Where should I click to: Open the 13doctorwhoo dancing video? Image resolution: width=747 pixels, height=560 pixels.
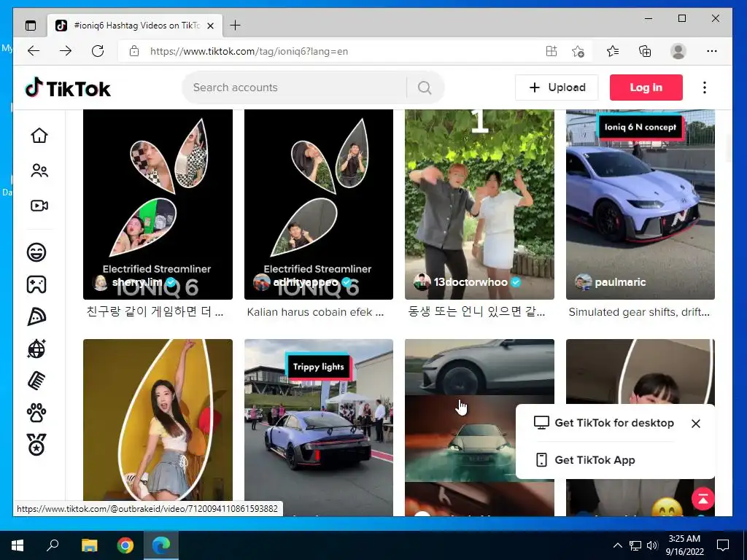[x=479, y=204]
